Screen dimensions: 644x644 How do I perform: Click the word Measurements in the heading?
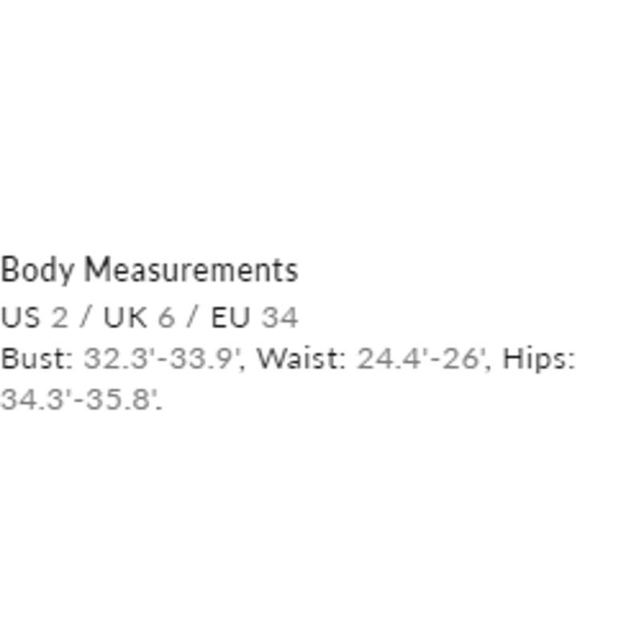click(191, 270)
